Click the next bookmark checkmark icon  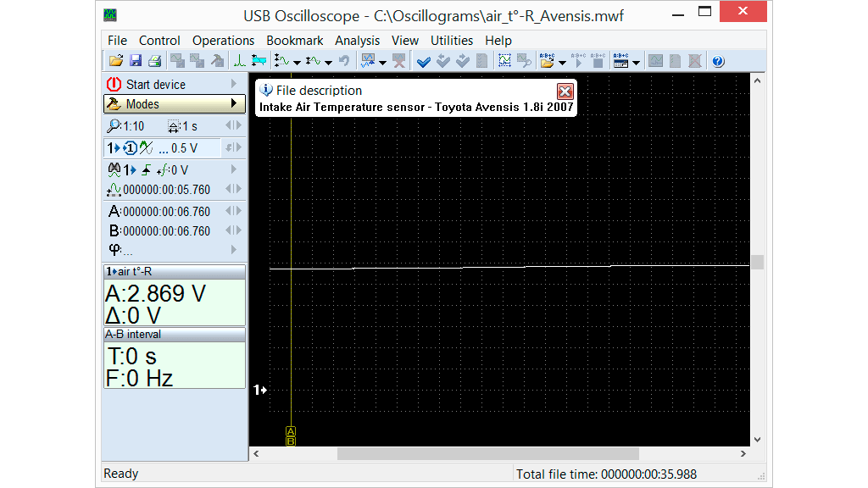[463, 61]
